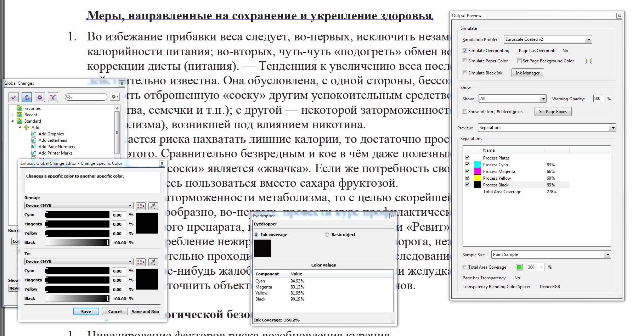Image resolution: width=644 pixels, height=336 pixels.
Task: Open the Total Area Coverage green highlight color
Action: pos(519,267)
